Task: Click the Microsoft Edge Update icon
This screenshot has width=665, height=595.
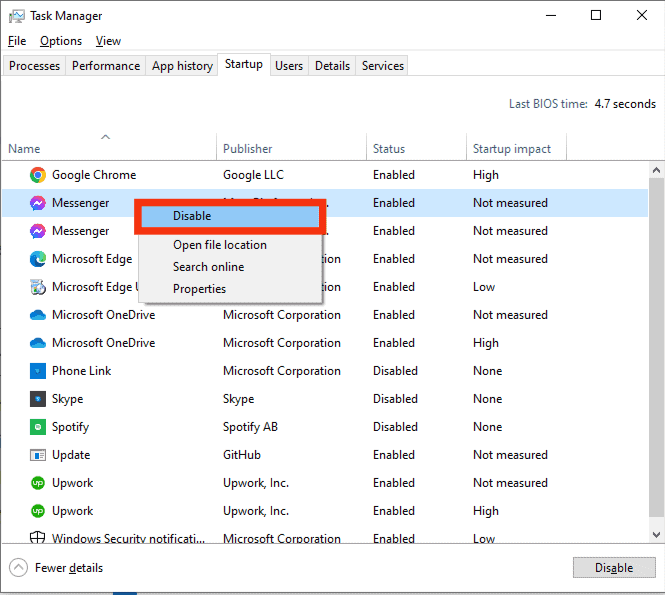Action: pos(38,287)
